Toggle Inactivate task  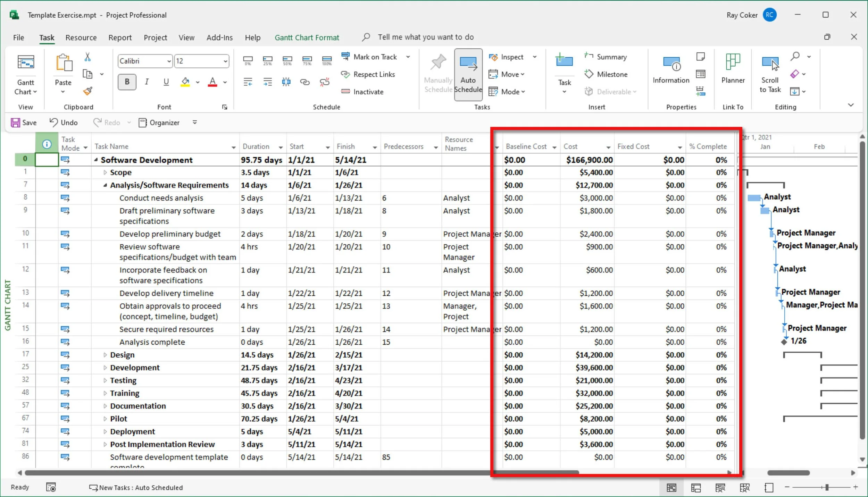point(362,92)
